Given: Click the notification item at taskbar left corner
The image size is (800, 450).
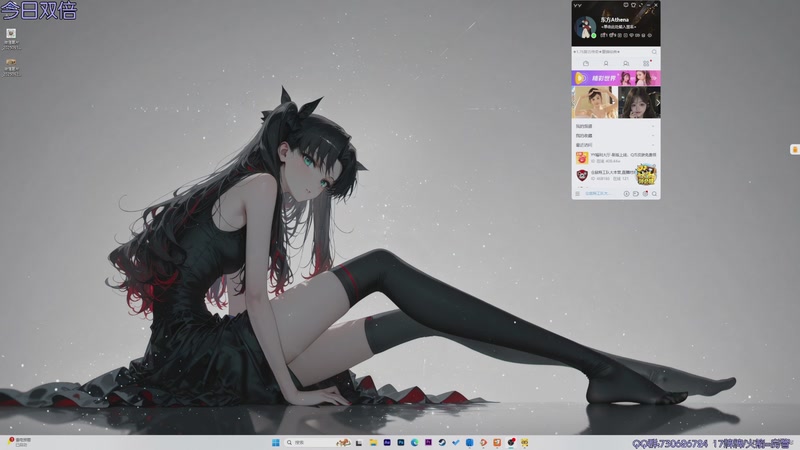Looking at the screenshot, I should click(19, 442).
